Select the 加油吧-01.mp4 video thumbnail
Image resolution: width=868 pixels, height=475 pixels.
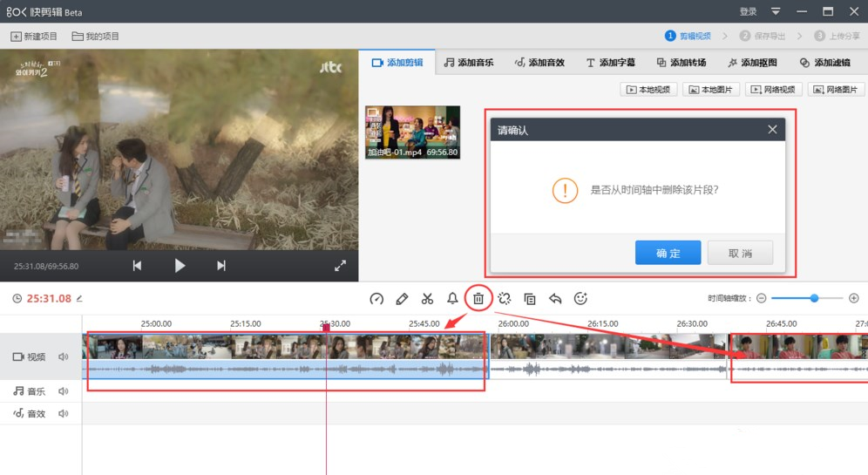(x=412, y=132)
